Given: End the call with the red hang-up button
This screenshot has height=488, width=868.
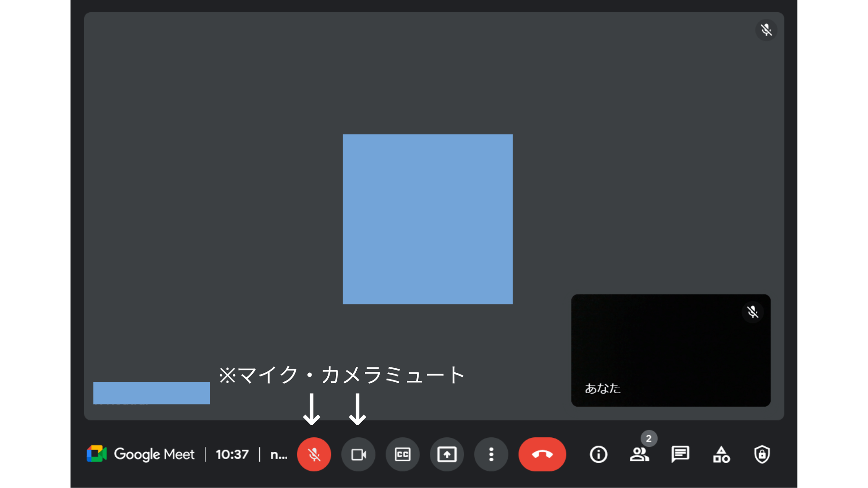Looking at the screenshot, I should [x=542, y=455].
